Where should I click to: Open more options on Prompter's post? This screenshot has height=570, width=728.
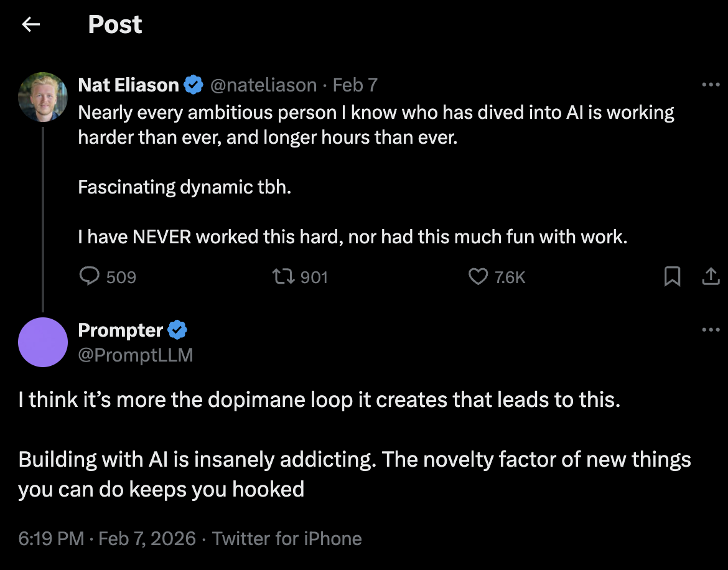coord(710,330)
